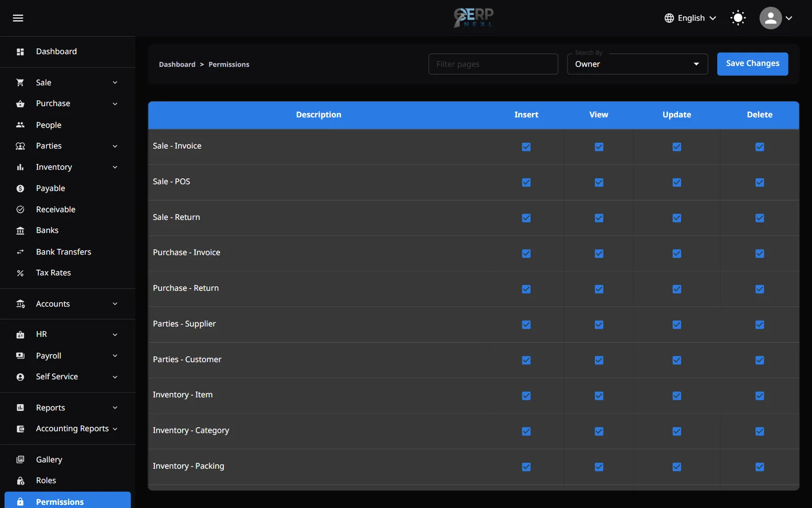Click the Delete column header
The image size is (812, 508).
(x=760, y=115)
